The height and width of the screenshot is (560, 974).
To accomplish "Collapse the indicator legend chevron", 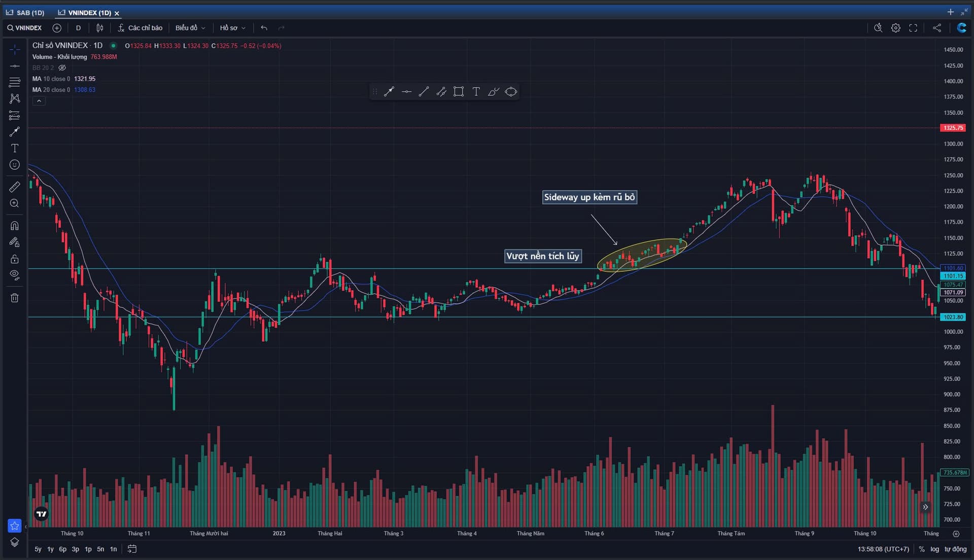I will click(x=39, y=101).
